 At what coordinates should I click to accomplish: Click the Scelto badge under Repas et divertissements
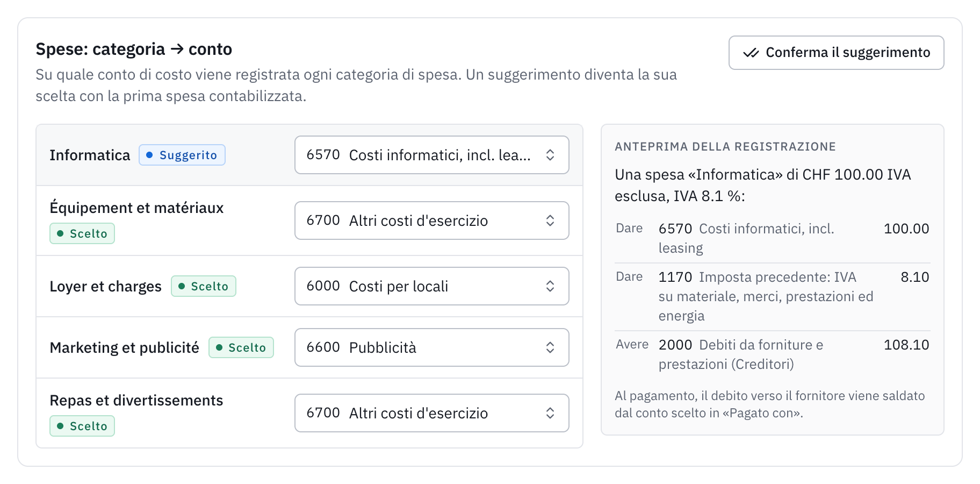82,426
